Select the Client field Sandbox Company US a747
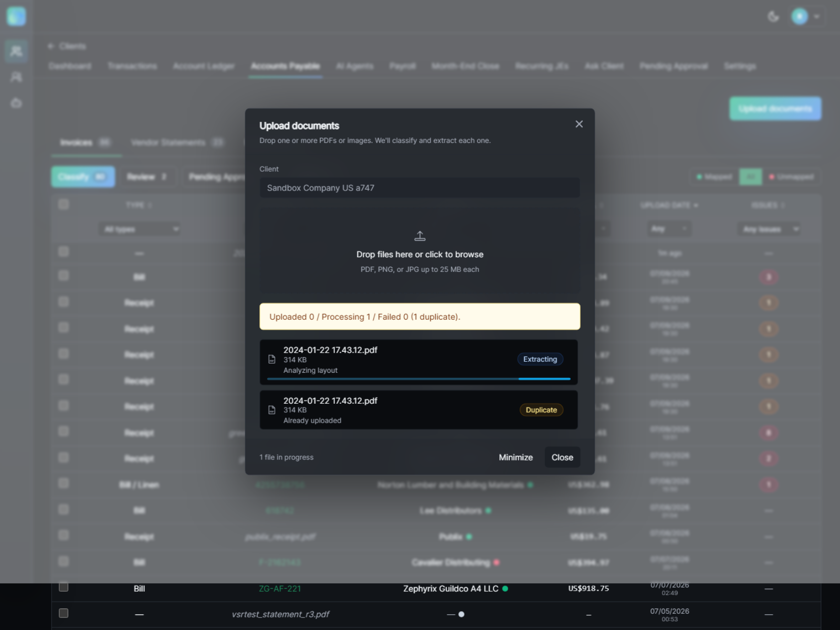The image size is (840, 630). pos(420,188)
